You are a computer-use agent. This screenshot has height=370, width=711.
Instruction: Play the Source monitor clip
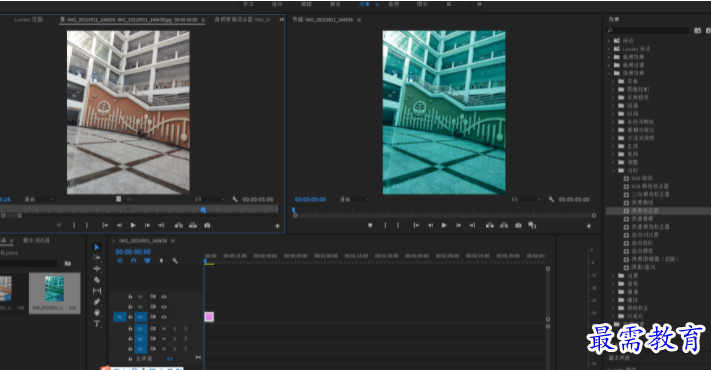coord(133,225)
